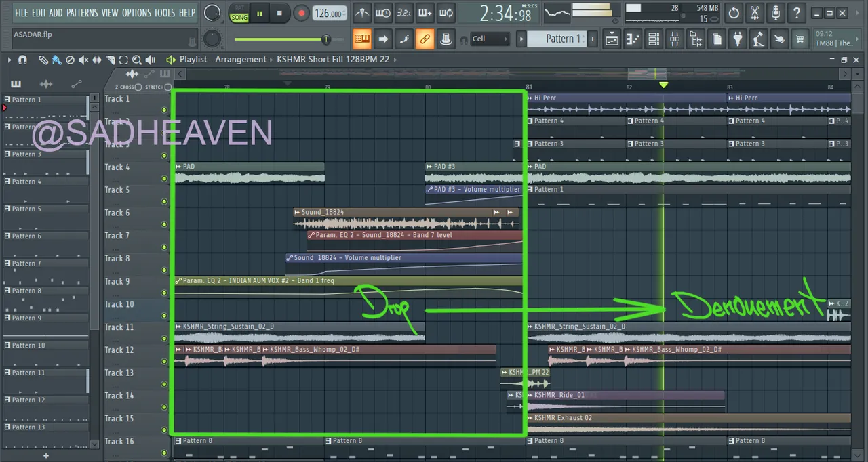Toggle the STRETCH option
Screen dimensions: 868x462
pos(168,87)
